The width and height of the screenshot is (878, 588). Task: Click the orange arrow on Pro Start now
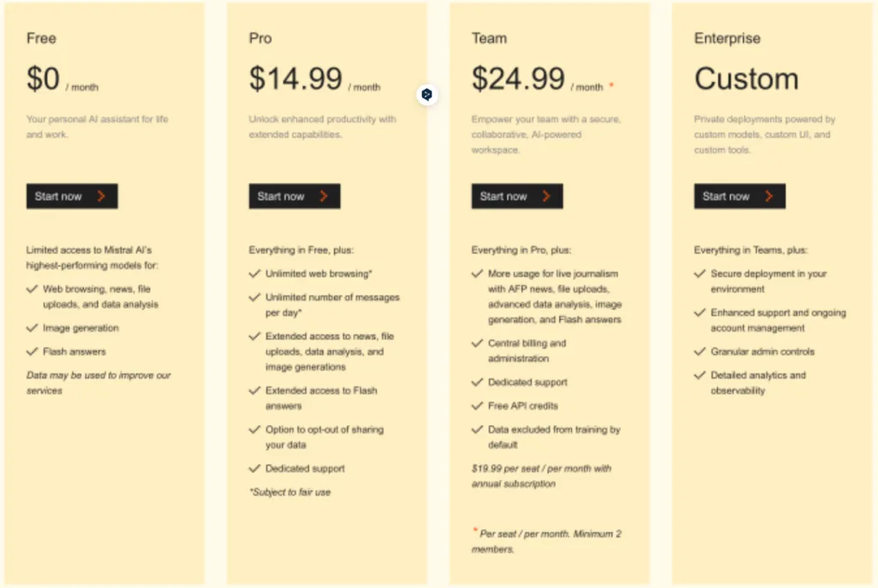coord(323,196)
